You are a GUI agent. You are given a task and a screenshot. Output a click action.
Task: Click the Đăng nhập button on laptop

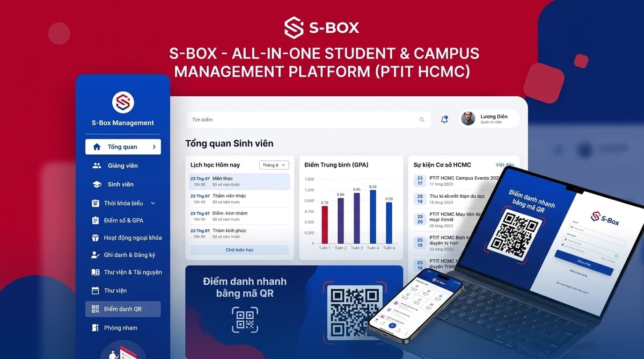tap(584, 263)
